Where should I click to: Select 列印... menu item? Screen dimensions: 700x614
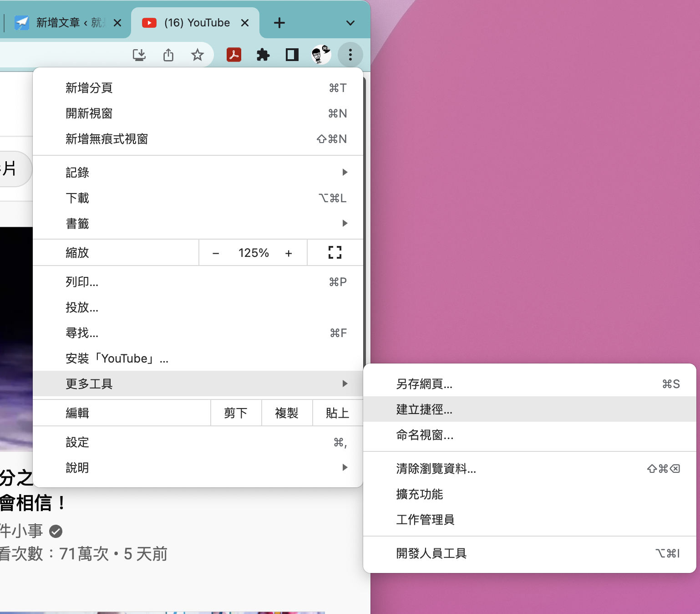click(198, 282)
